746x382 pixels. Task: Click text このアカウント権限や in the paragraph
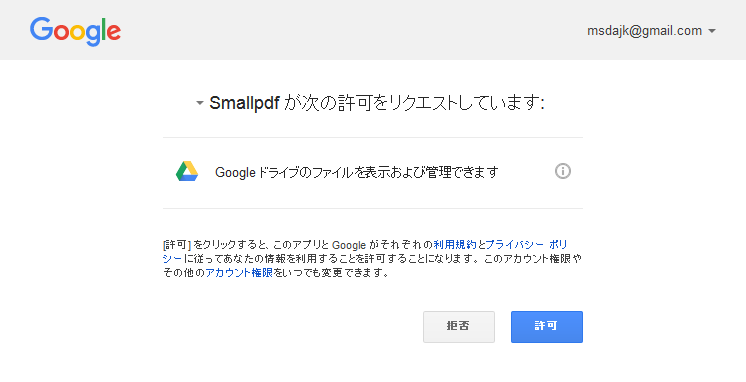coord(533,259)
